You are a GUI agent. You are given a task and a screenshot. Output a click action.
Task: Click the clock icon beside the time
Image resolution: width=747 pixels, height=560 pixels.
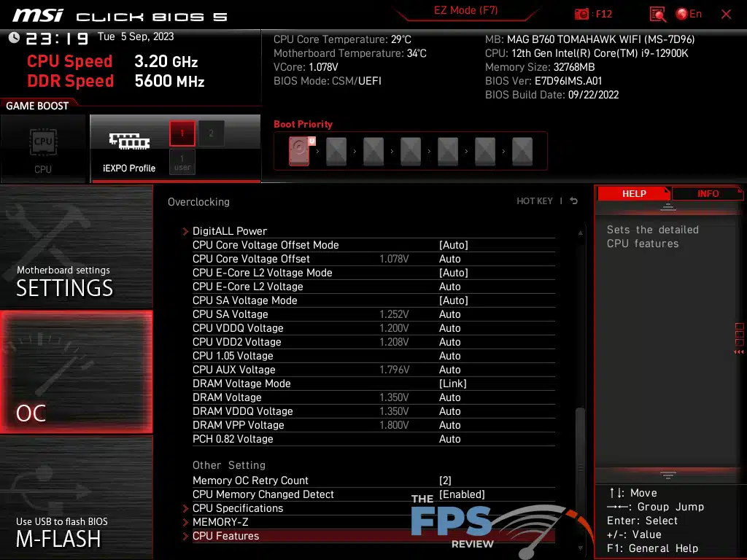click(x=15, y=37)
